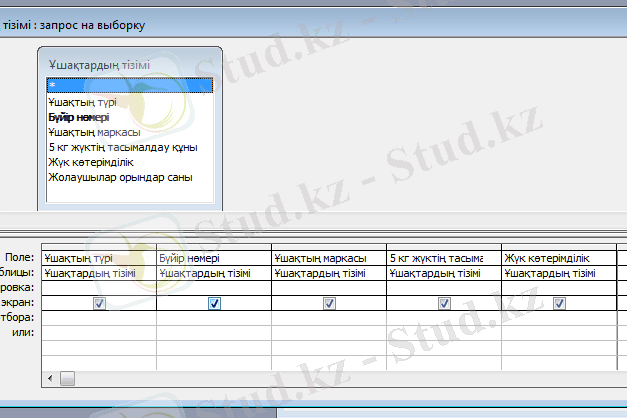The height and width of the screenshot is (418, 627).
Task: Click table name cell under 'Ұшақтың маркасы'
Action: 329,273
